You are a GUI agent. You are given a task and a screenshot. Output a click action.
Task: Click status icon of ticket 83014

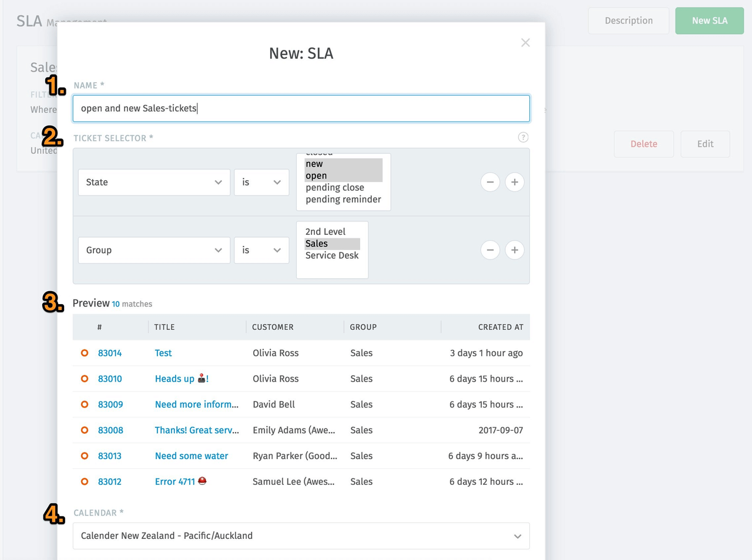[x=85, y=353]
